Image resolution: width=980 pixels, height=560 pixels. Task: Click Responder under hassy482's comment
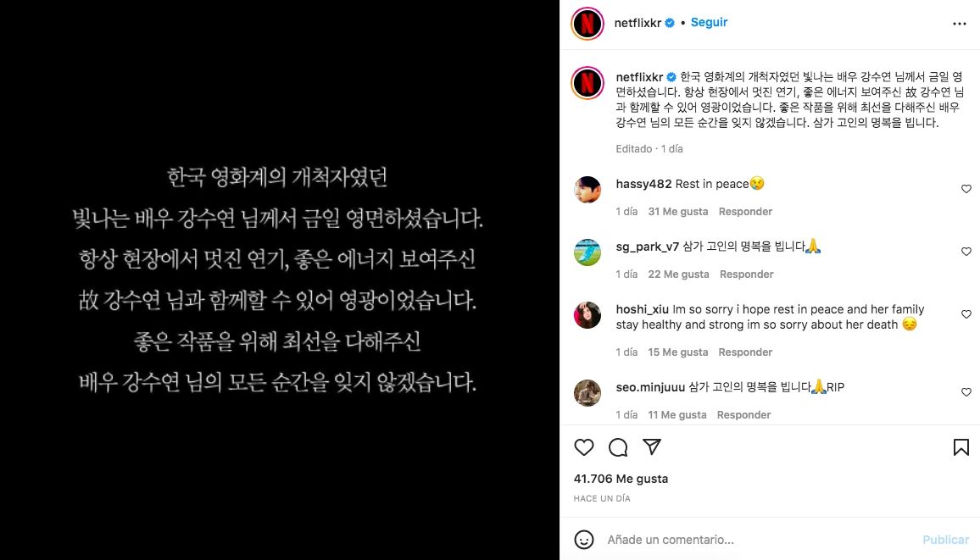(745, 212)
